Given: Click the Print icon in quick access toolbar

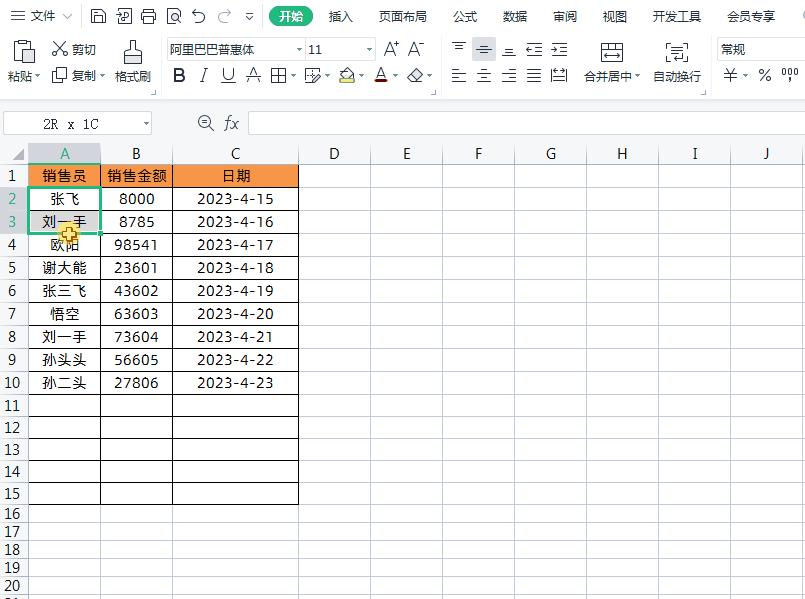Looking at the screenshot, I should point(148,16).
